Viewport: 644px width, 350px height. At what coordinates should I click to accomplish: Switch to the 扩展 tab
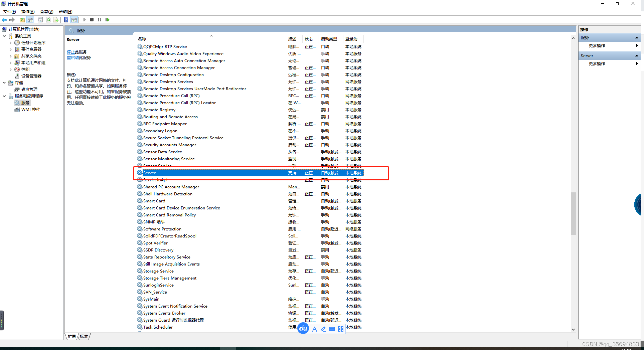pyautogui.click(x=72, y=336)
